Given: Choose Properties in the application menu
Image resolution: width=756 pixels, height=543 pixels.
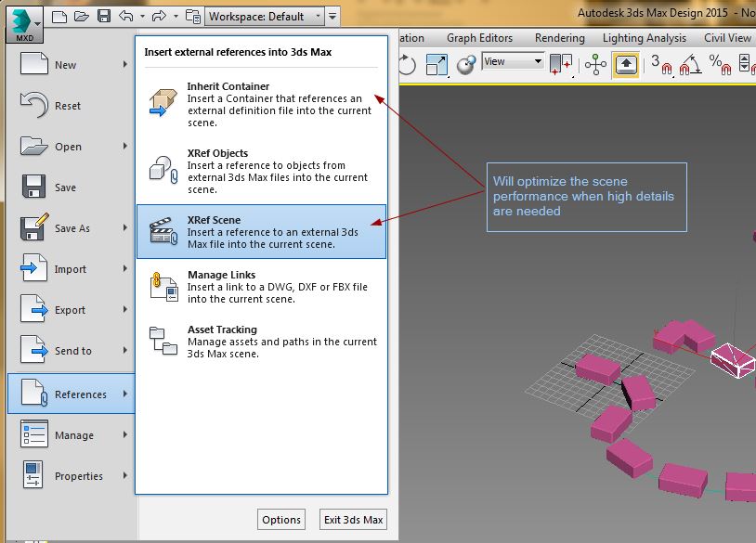Looking at the screenshot, I should (x=71, y=476).
